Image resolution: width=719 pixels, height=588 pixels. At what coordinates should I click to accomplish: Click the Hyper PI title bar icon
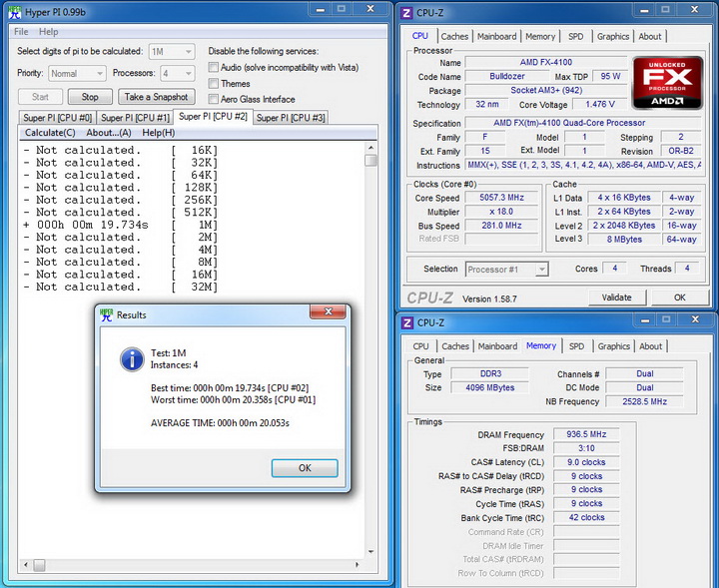15,12
